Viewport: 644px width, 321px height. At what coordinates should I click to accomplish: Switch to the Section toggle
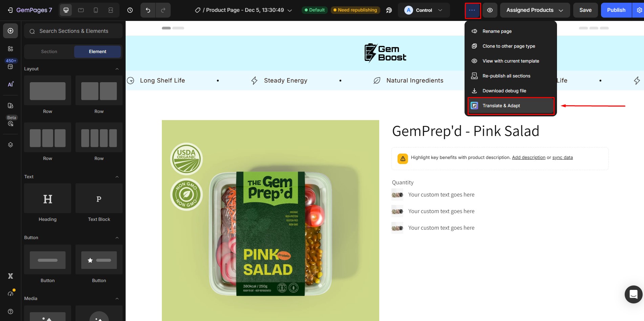tap(49, 51)
